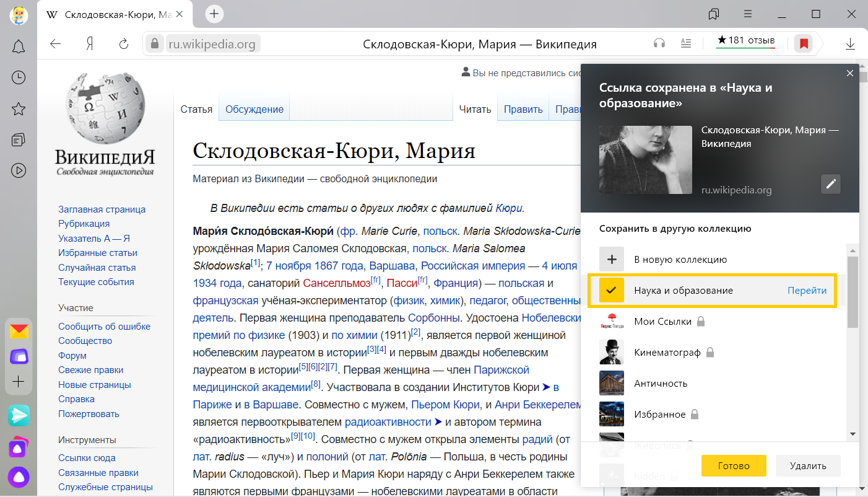The height and width of the screenshot is (497, 868).
Task: Add a site to sidebar with plus
Action: [x=19, y=382]
